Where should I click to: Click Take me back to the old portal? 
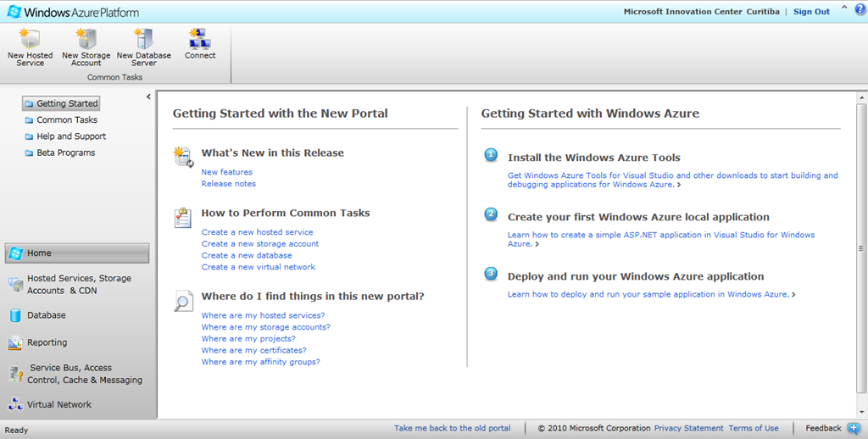(453, 428)
